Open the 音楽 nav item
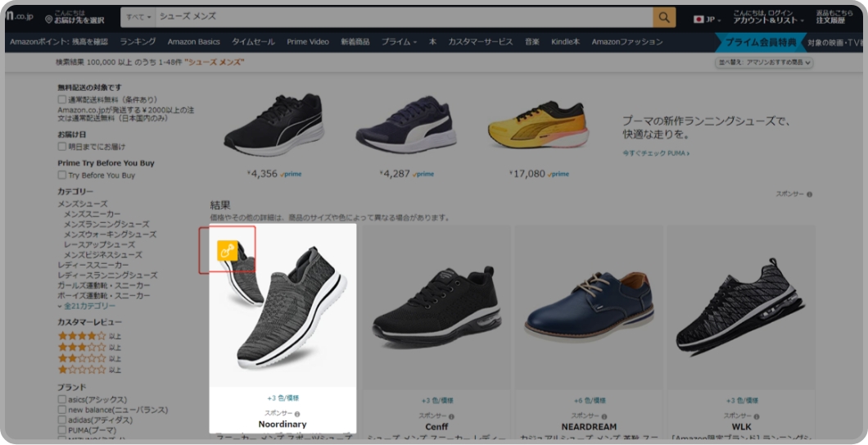This screenshot has width=868, height=445. (532, 42)
